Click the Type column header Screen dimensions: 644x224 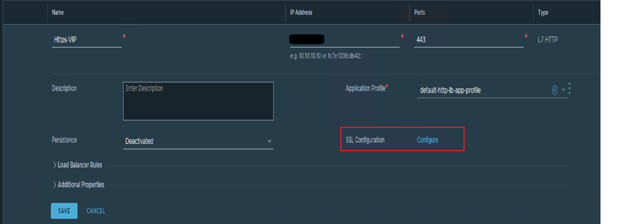click(543, 13)
